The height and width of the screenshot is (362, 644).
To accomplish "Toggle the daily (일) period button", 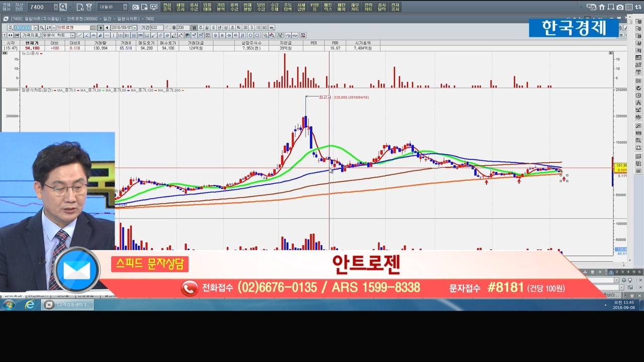I will (x=194, y=28).
